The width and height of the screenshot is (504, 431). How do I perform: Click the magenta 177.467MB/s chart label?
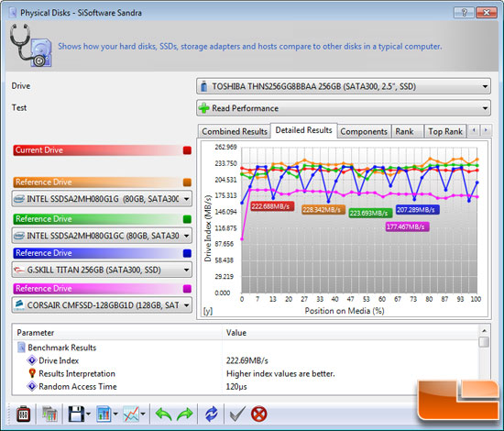pyautogui.click(x=407, y=227)
